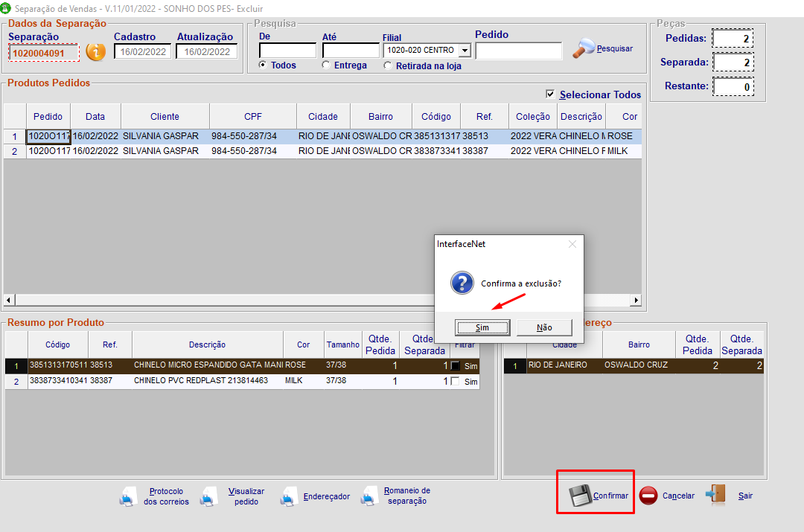Click Não in the confirmation dialog
The height and width of the screenshot is (532, 804).
tap(544, 327)
